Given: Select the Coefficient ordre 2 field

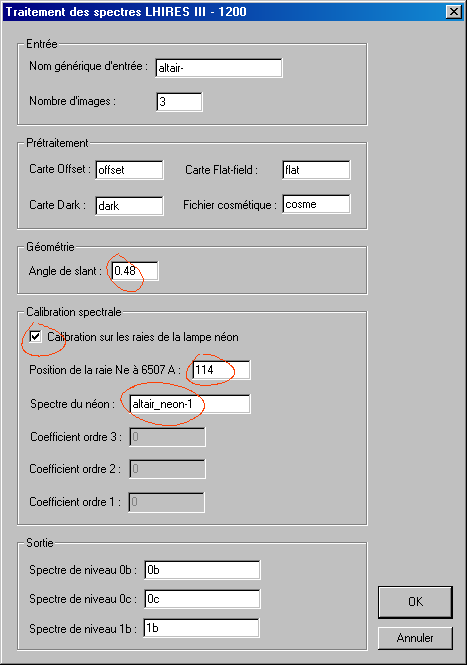Looking at the screenshot, I should pos(167,469).
